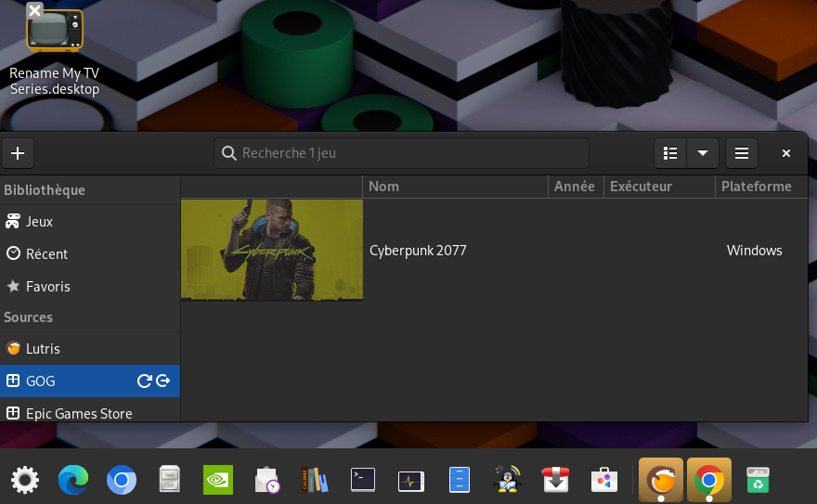Launch Microsoft Edge from the dock

[73, 480]
